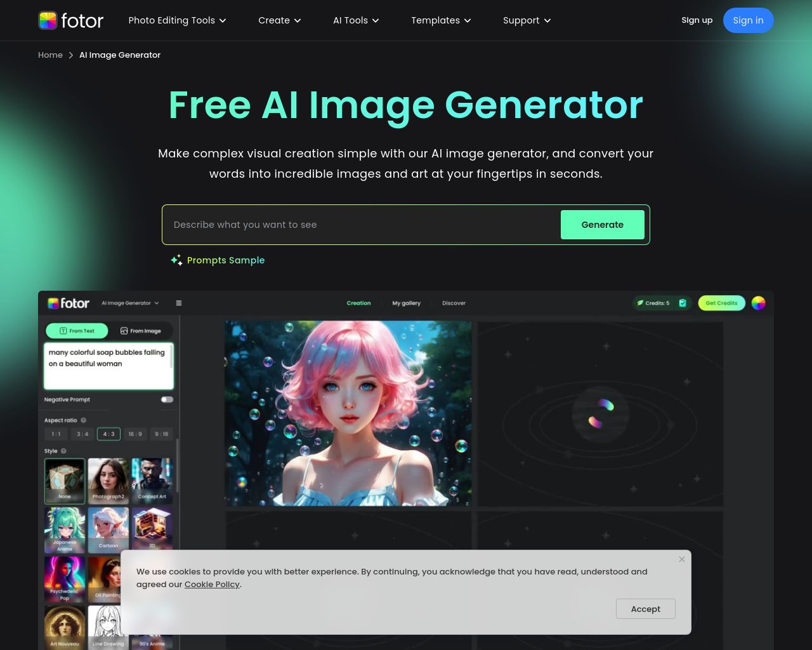Viewport: 812px width, 650px height.
Task: Click the help icon next to Aspect ratio
Action: click(83, 420)
